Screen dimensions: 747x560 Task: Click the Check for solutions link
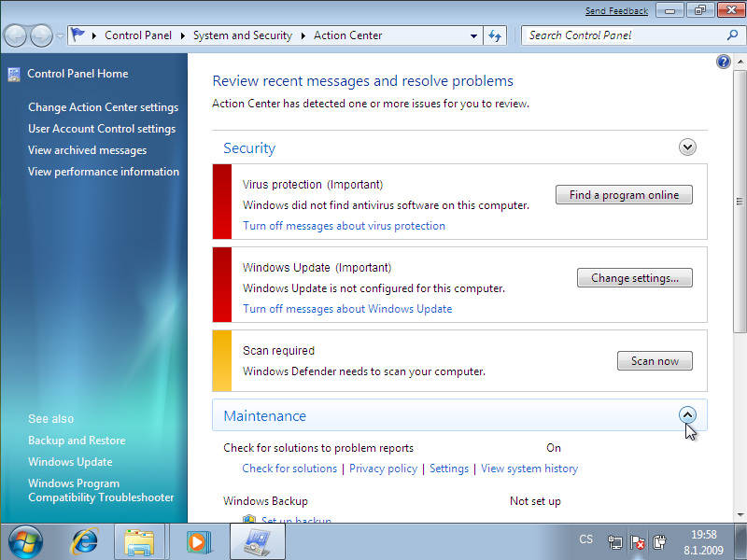coord(289,469)
